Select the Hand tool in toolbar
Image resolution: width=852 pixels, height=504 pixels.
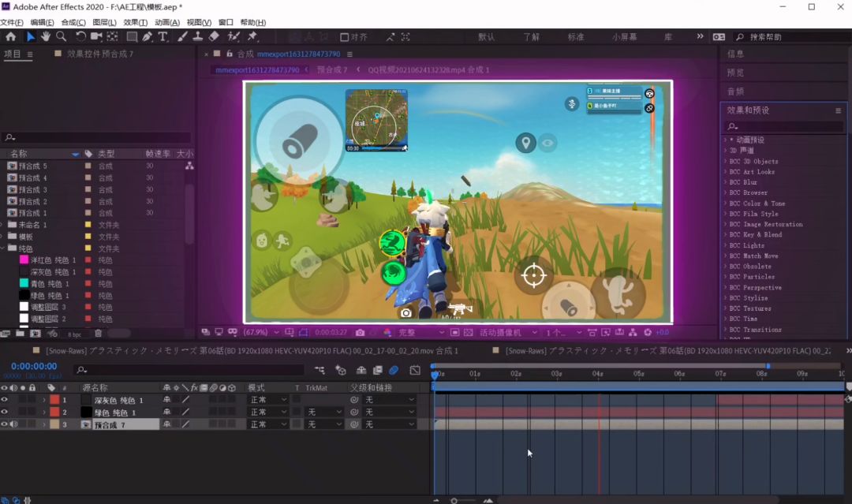[x=46, y=36]
